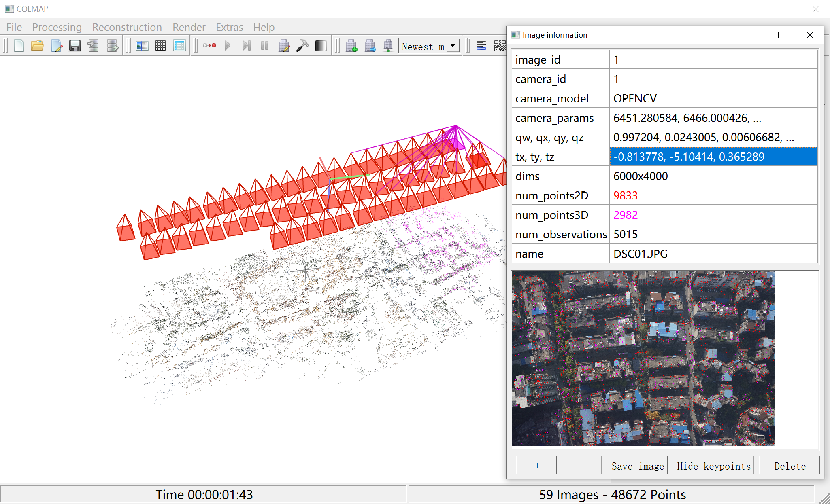
Task: Click the Delete image button
Action: [x=789, y=466]
